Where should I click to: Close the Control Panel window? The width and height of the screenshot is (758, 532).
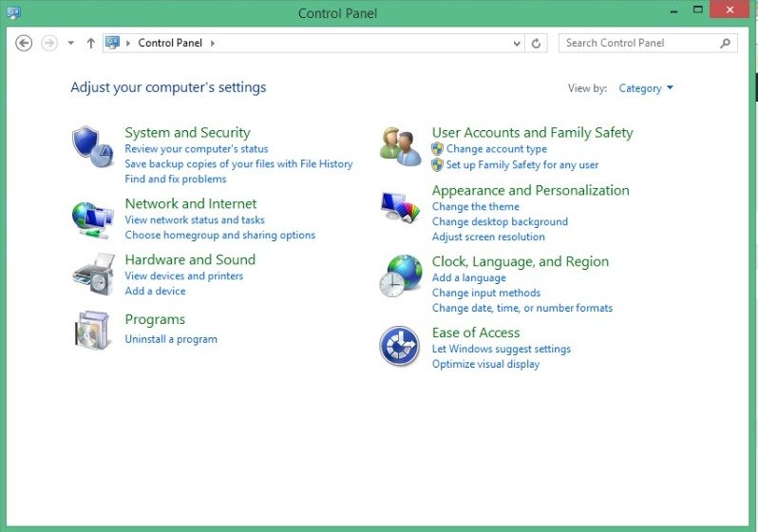730,9
